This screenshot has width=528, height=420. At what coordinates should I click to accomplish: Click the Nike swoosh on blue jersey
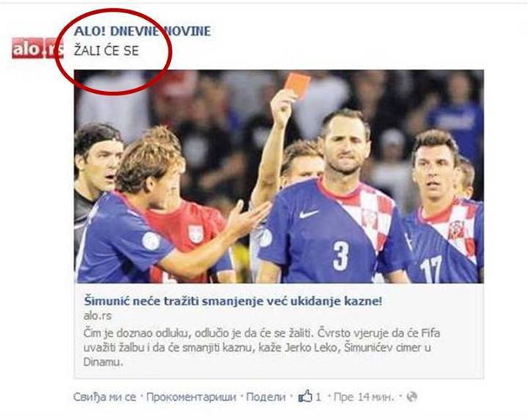click(x=309, y=214)
